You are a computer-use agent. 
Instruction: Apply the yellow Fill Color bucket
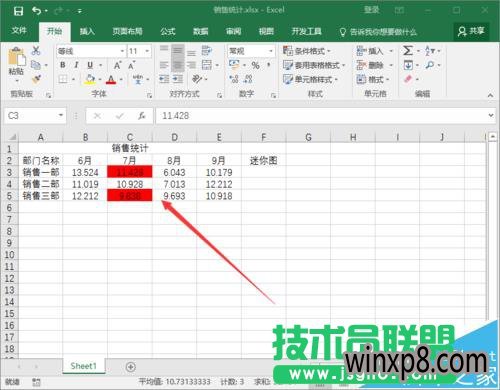click(89, 79)
